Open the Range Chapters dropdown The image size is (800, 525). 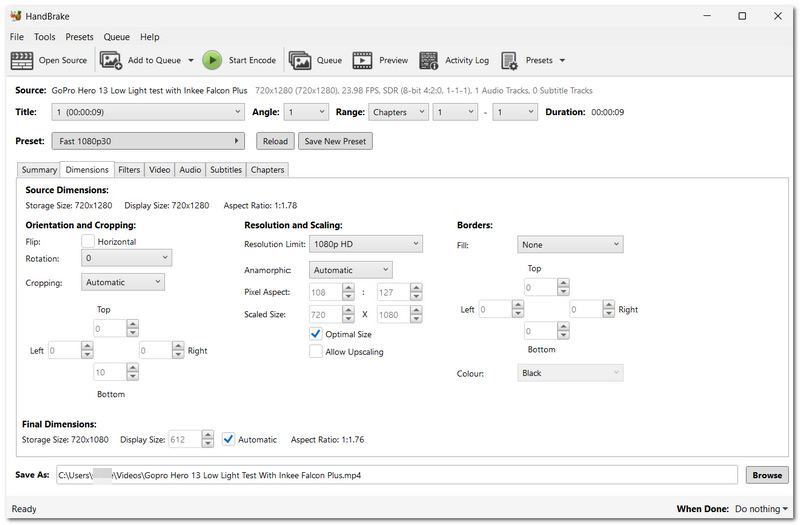pos(398,112)
